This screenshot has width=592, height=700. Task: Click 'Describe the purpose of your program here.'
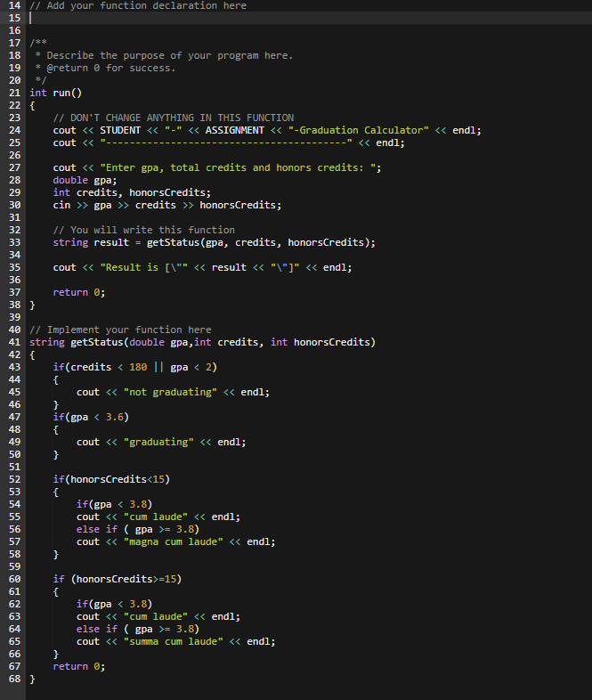170,56
